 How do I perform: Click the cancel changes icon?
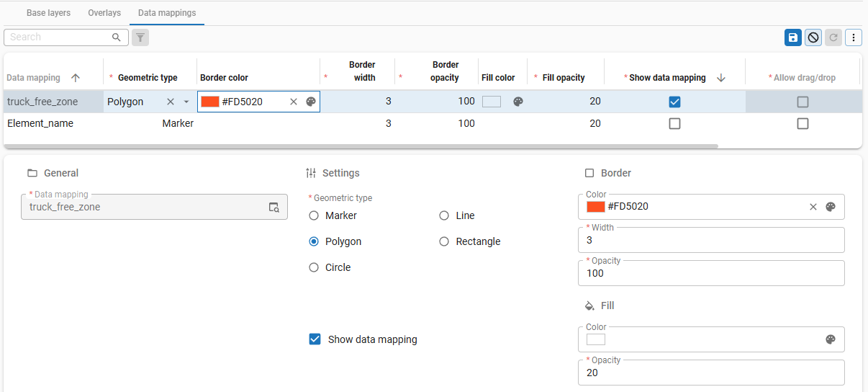point(813,37)
